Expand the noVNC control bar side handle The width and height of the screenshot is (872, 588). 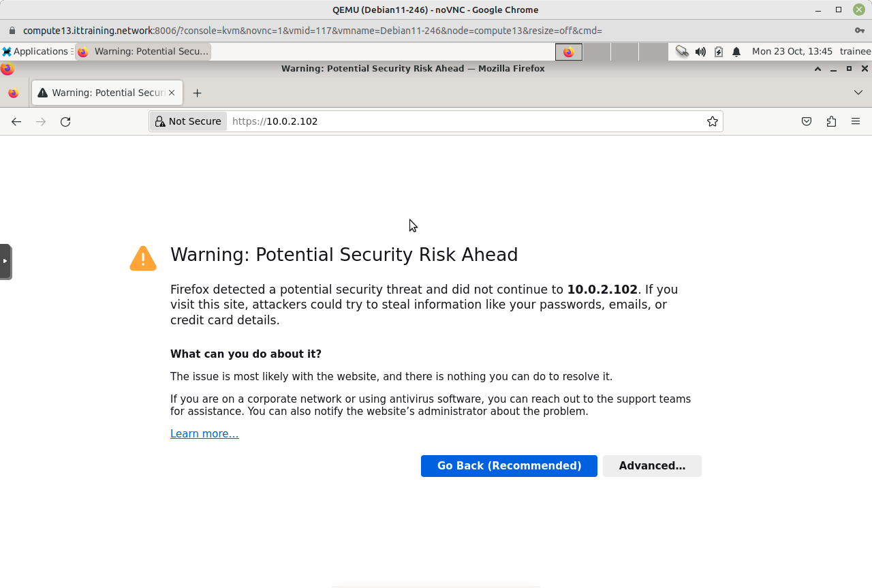point(5,262)
